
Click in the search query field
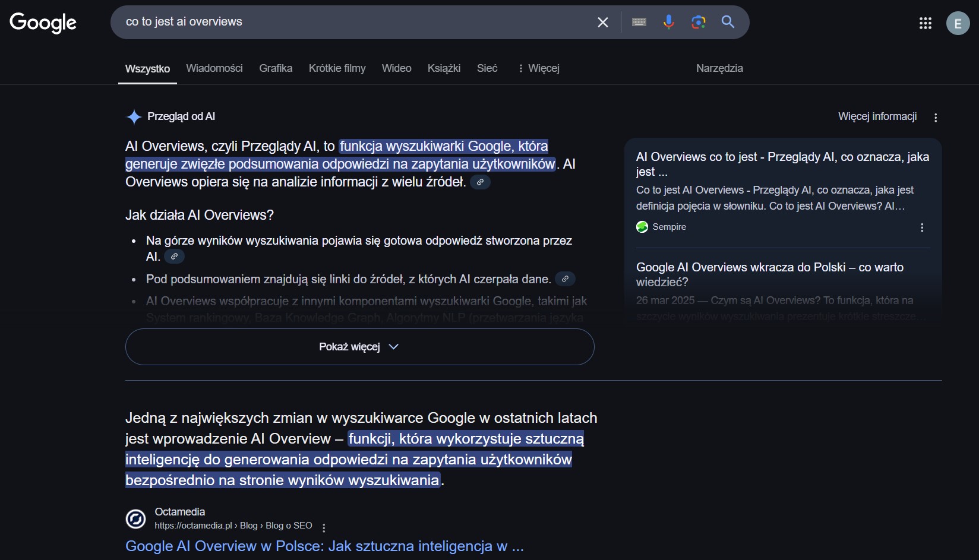(x=356, y=22)
